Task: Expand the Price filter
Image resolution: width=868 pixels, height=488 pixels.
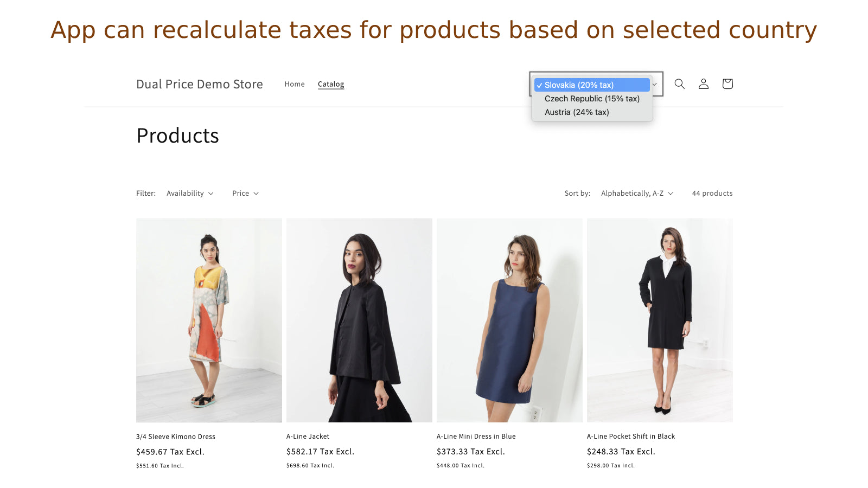Action: (x=245, y=193)
